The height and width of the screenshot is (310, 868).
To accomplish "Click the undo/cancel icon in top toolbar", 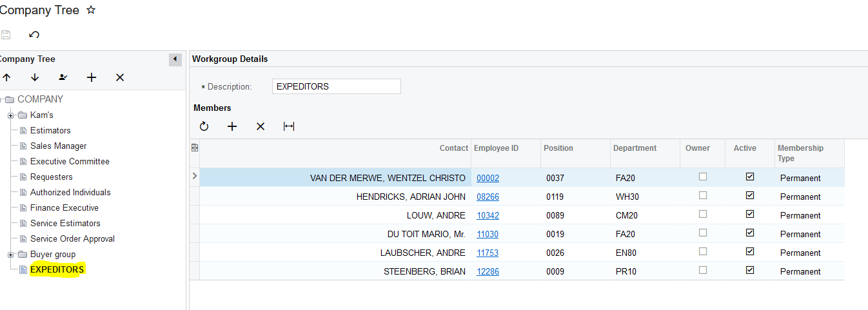I will [34, 35].
